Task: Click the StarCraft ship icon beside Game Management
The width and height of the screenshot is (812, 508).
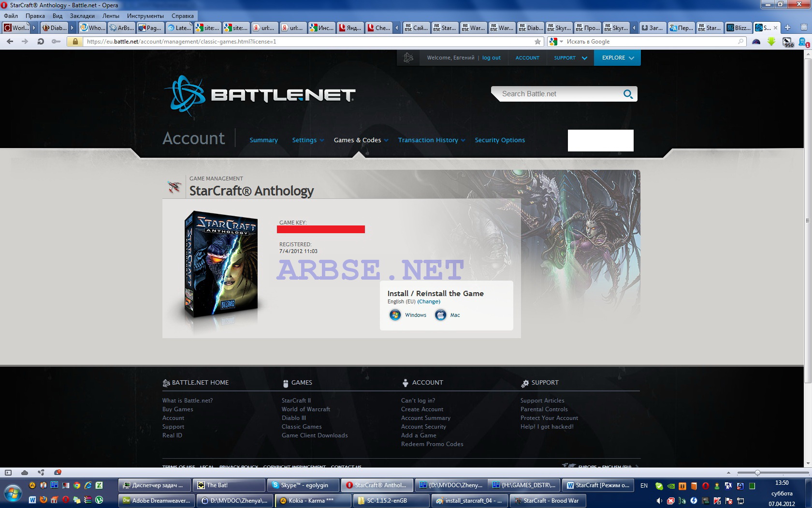Action: pyautogui.click(x=174, y=186)
